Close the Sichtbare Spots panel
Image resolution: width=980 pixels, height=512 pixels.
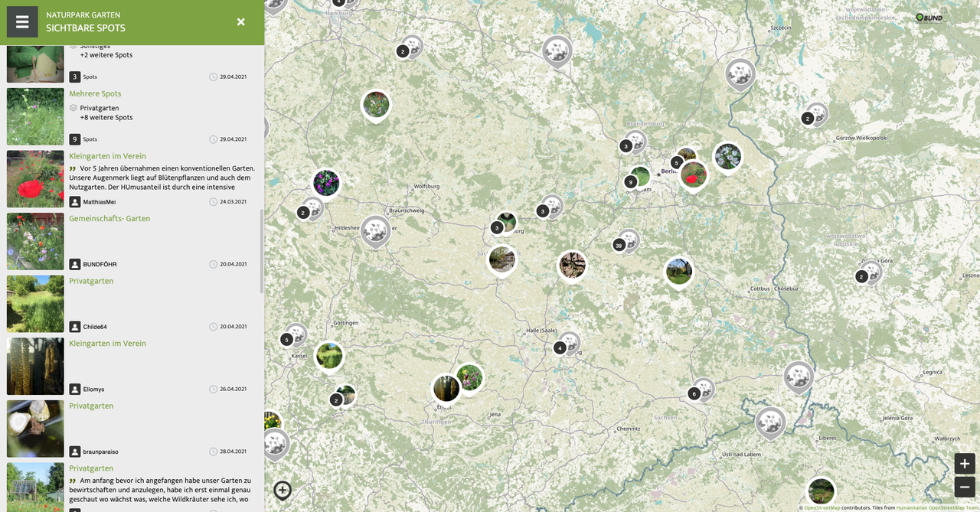[240, 22]
